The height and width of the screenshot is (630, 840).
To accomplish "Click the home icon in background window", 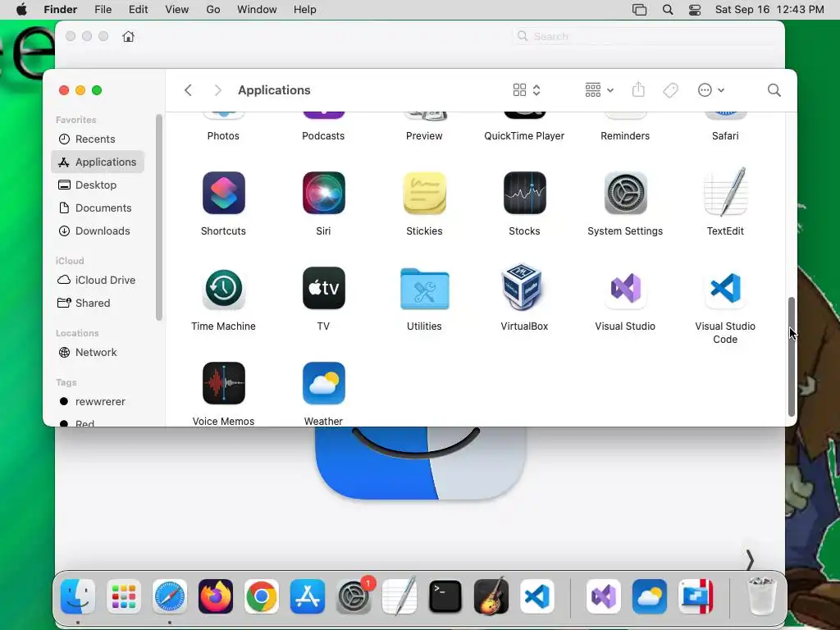I will (x=128, y=36).
